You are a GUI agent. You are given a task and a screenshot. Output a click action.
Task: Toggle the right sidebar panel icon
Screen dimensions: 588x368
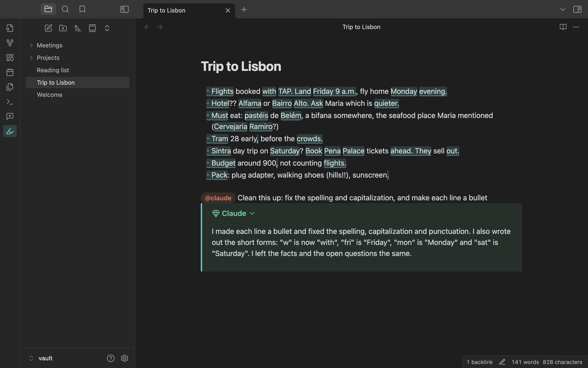click(x=577, y=9)
